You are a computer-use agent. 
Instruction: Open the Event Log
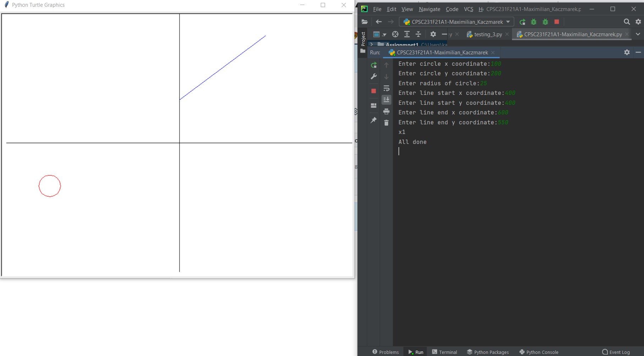point(616,352)
